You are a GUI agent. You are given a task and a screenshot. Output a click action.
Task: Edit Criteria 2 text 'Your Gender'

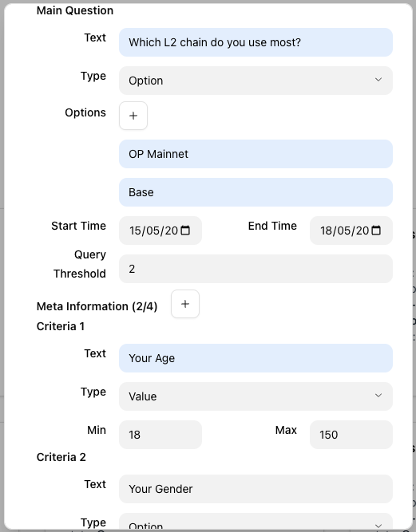(256, 489)
